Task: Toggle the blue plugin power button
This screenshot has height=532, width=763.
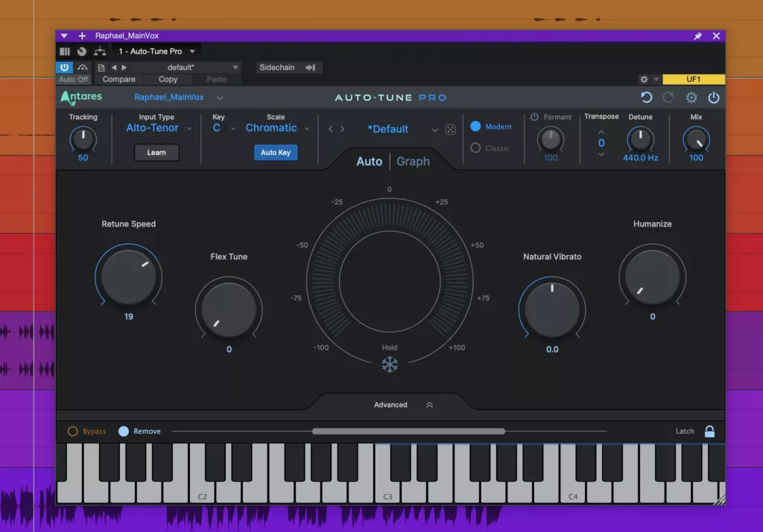Action: 64,67
